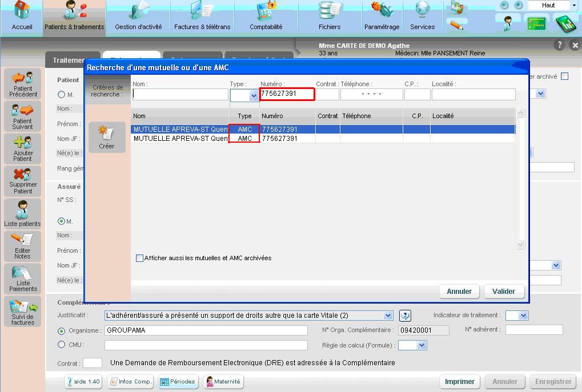Select the Patients & traitements menu
The width and height of the screenshot is (582, 392).
coord(74,18)
